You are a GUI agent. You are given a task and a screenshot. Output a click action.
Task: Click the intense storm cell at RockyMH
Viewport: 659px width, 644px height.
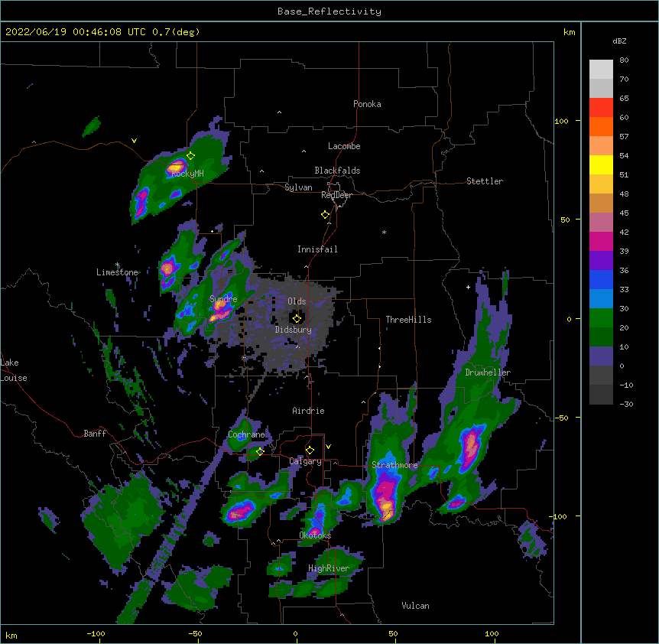(176, 168)
